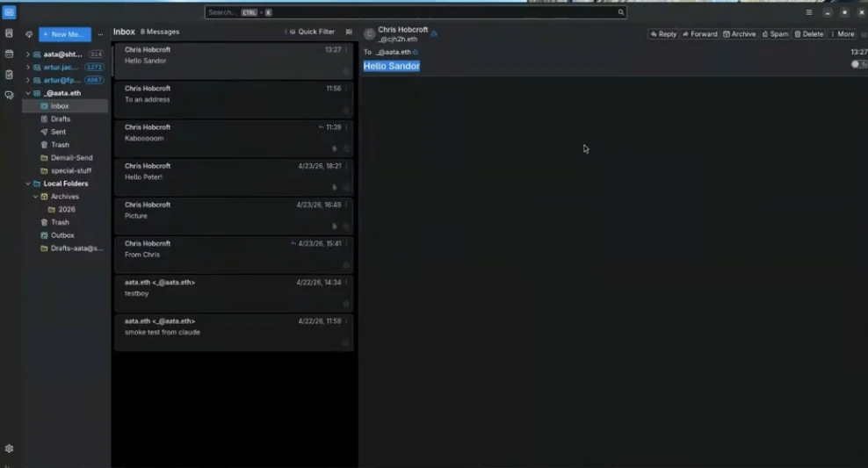Star the Hello Sandor message
Viewport: 868px width, 468px height.
[346, 71]
